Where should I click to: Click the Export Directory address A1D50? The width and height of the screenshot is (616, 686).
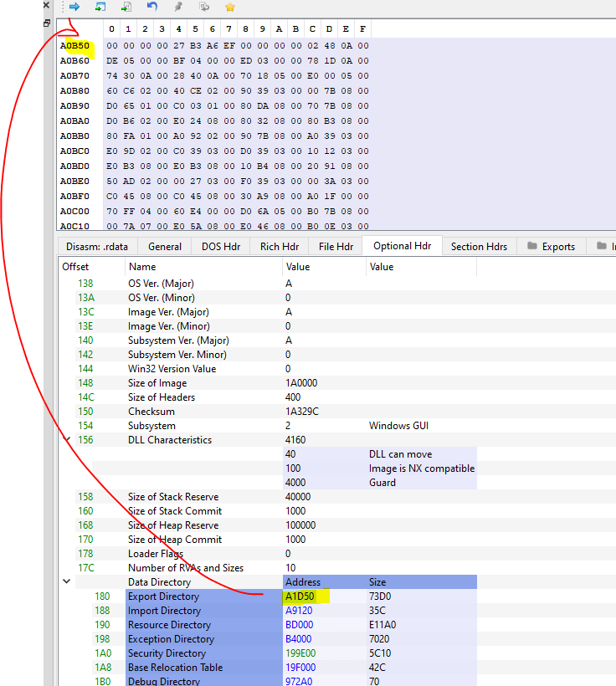(300, 596)
